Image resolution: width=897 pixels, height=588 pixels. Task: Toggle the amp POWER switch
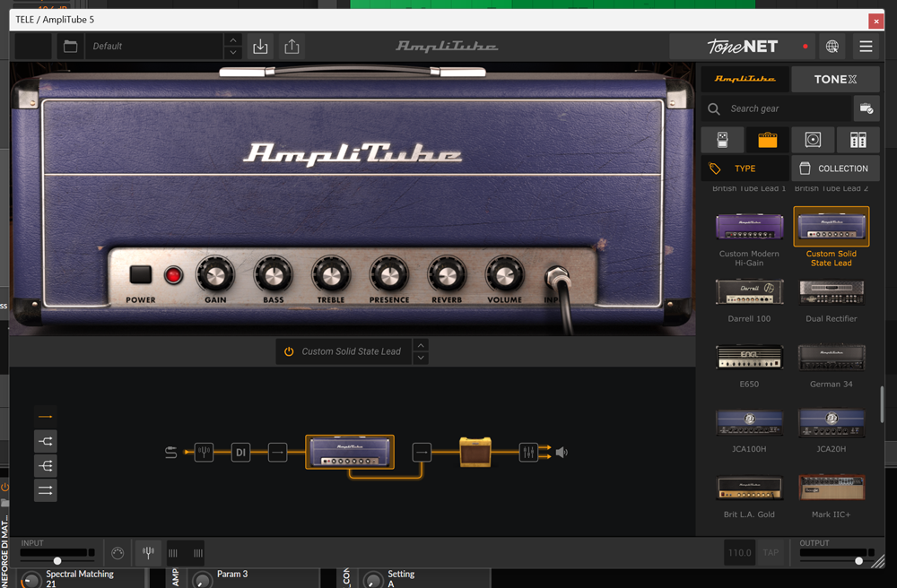tap(140, 275)
